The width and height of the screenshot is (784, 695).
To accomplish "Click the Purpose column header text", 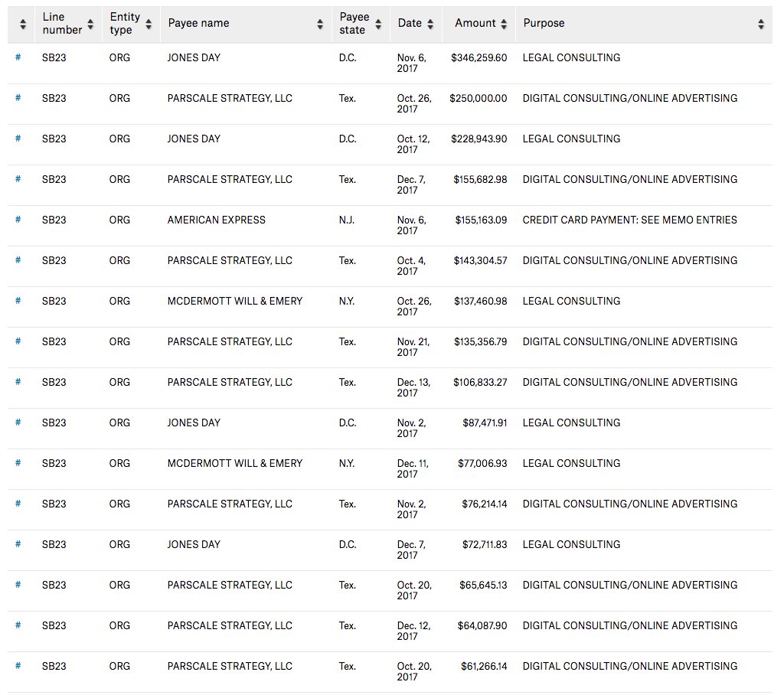I will coord(544,23).
